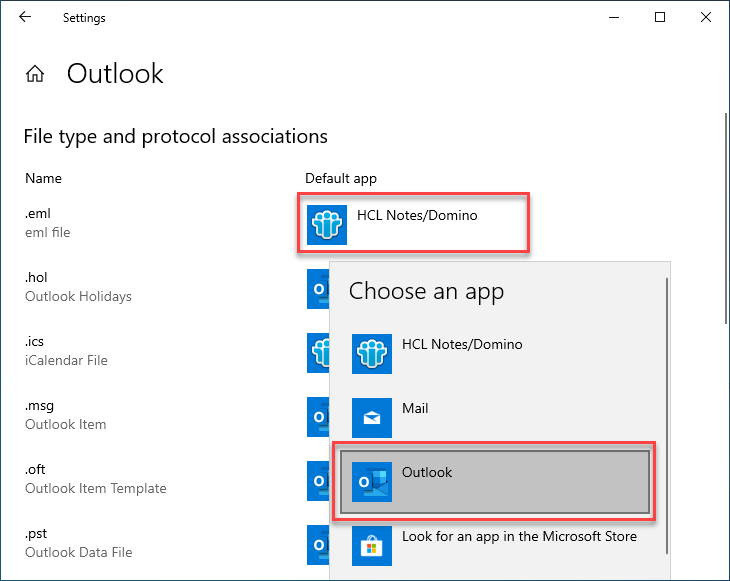Click the HCL Notes icon beside .ics
Image resolution: width=730 pixels, height=581 pixels.
click(318, 352)
